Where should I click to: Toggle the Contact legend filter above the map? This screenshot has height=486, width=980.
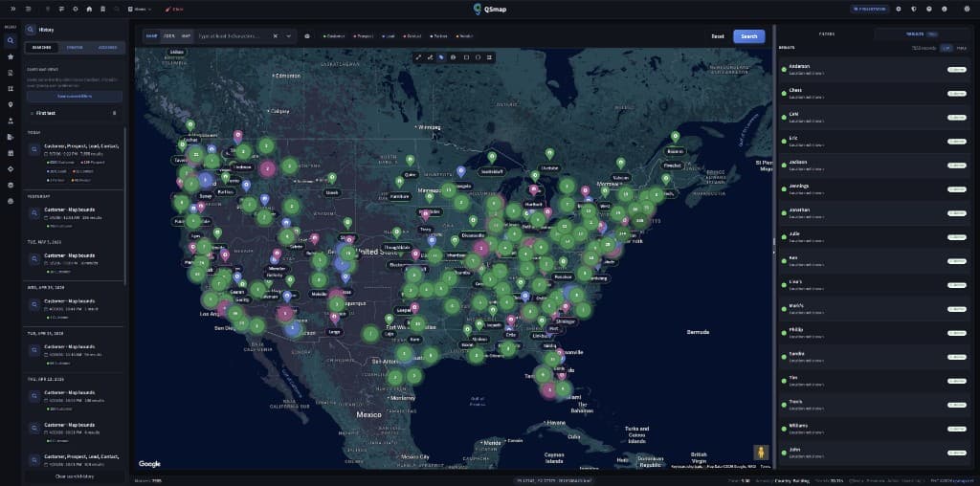[x=412, y=36]
